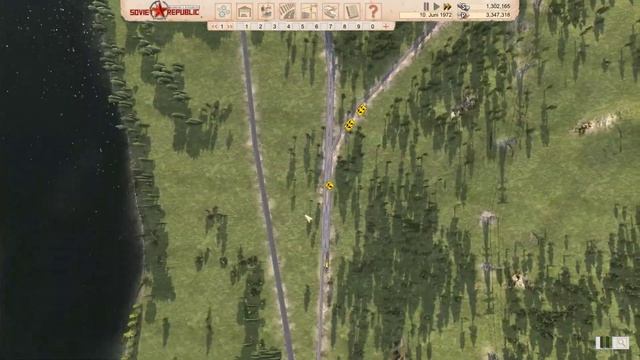Select the second yellow sign below the upper one
This screenshot has height=360, width=640.
click(349, 125)
